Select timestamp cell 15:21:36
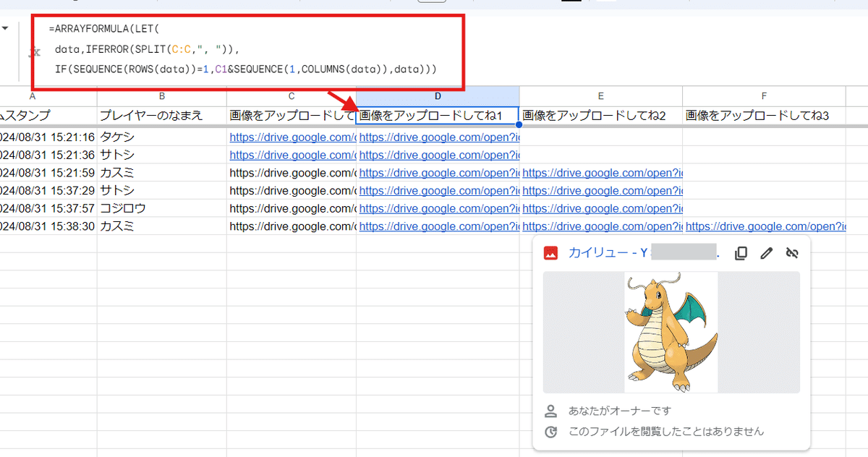This screenshot has height=457, width=868. 48,155
